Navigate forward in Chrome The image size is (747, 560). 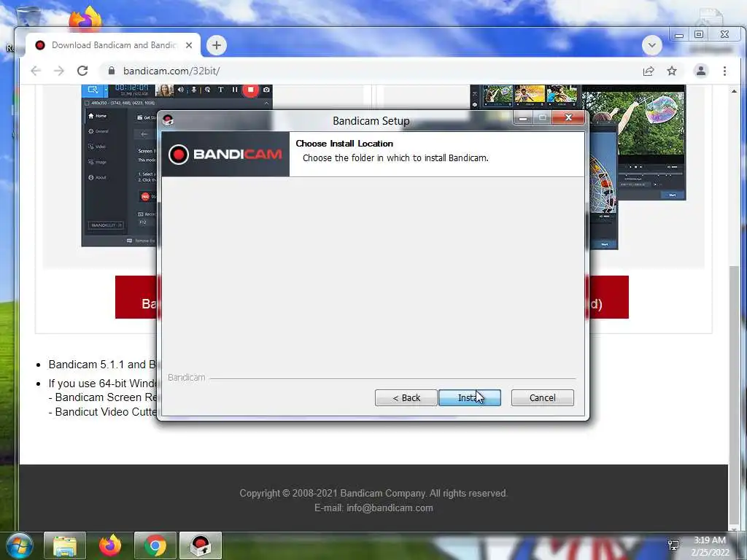pos(58,71)
